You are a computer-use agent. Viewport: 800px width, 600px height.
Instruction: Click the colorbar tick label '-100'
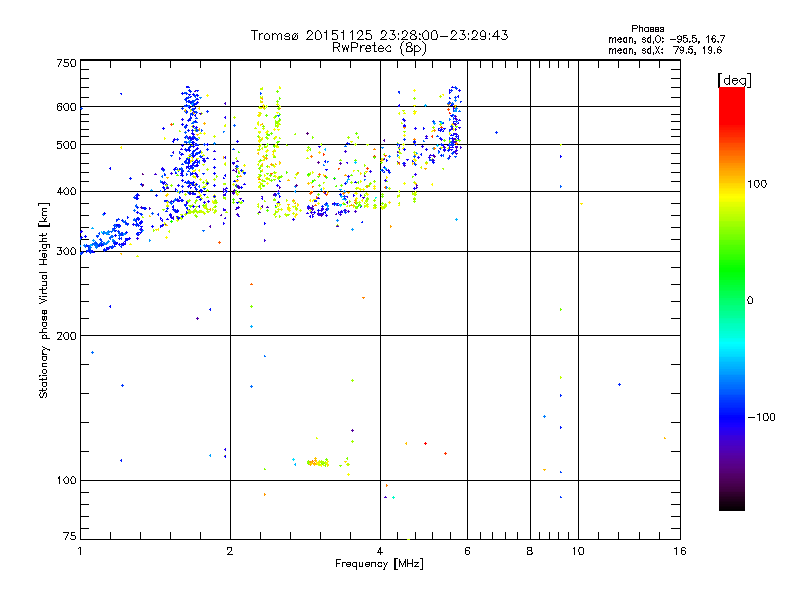pos(762,417)
